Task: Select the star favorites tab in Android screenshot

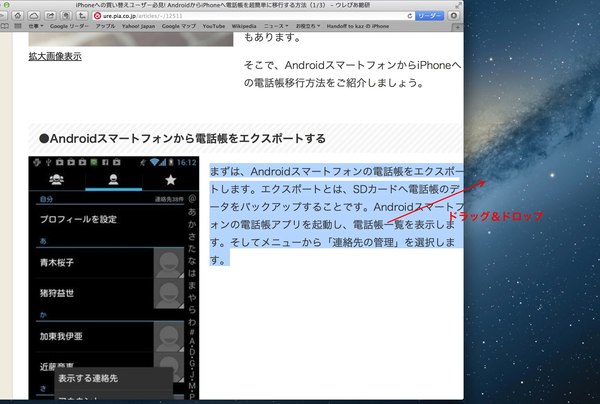Action: [x=170, y=179]
